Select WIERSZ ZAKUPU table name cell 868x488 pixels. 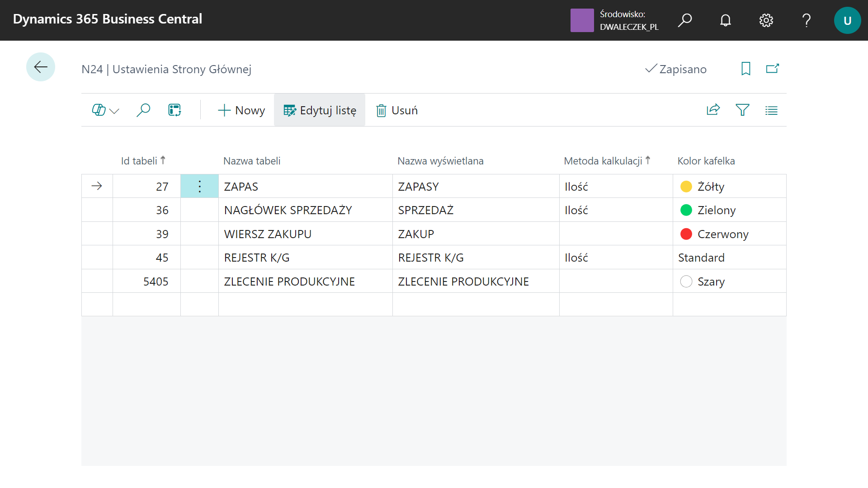305,234
